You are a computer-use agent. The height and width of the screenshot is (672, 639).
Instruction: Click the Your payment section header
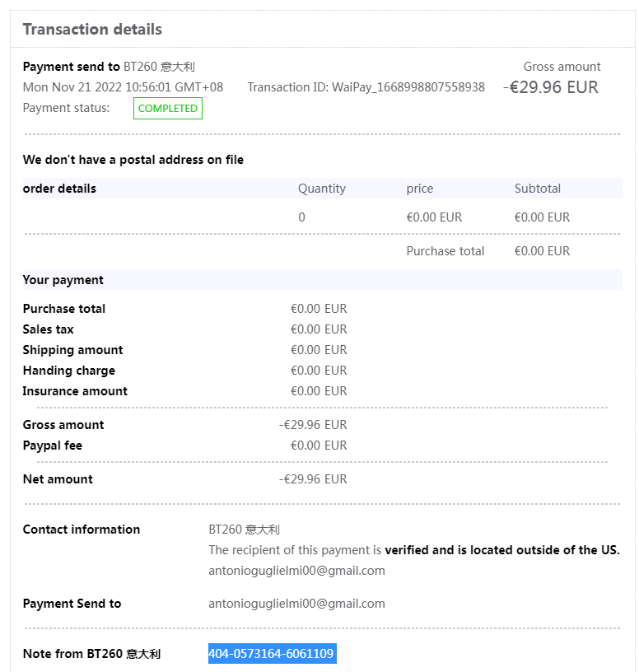tap(63, 280)
